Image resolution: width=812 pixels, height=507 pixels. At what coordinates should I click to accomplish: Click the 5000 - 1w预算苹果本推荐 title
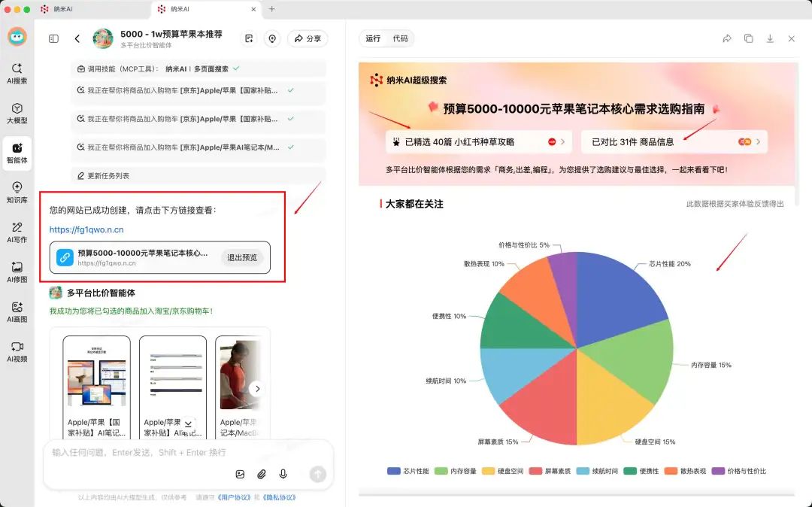pos(171,34)
